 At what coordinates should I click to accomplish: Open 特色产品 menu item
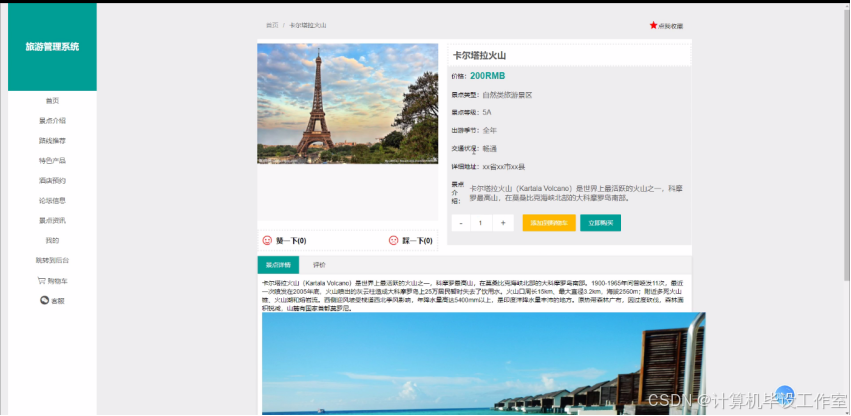(52, 161)
